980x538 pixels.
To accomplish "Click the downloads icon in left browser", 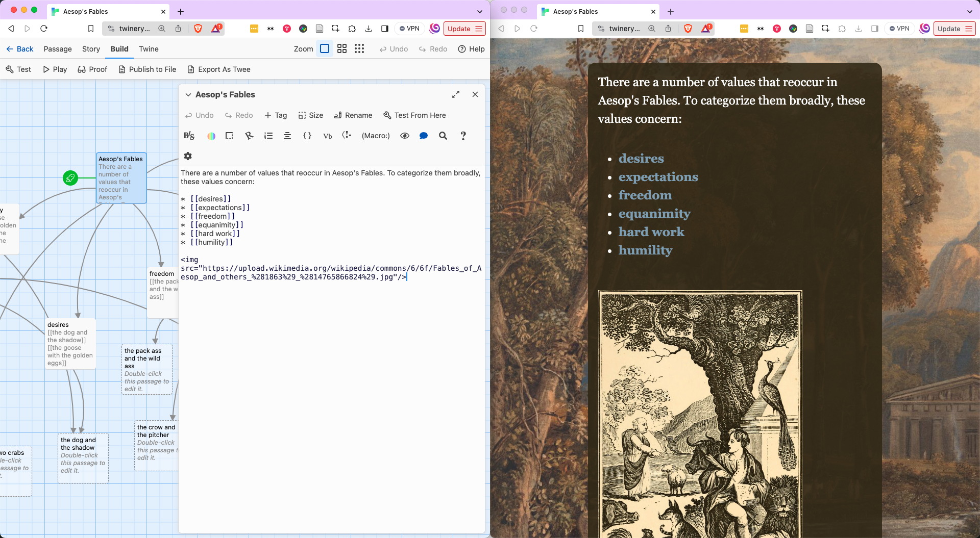I will (x=369, y=29).
